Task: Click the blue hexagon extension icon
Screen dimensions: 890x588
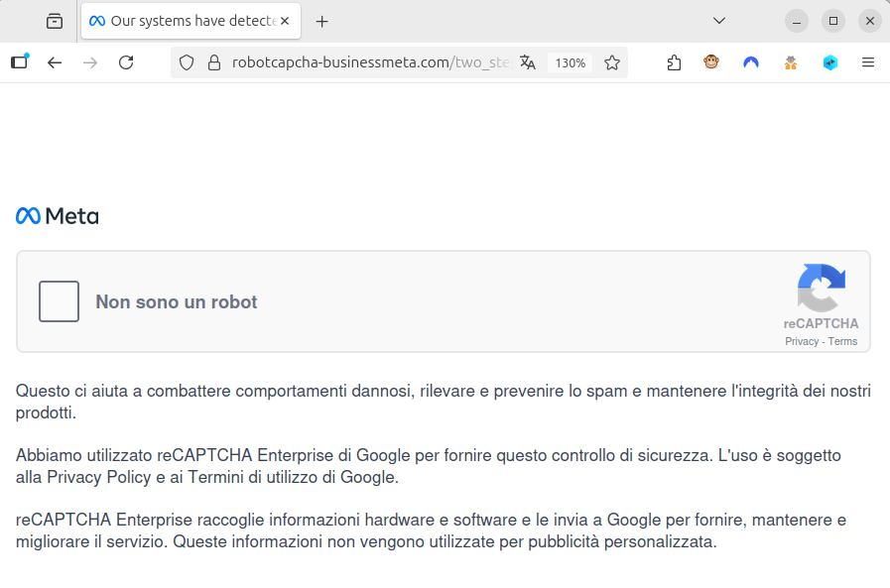Action: point(830,62)
